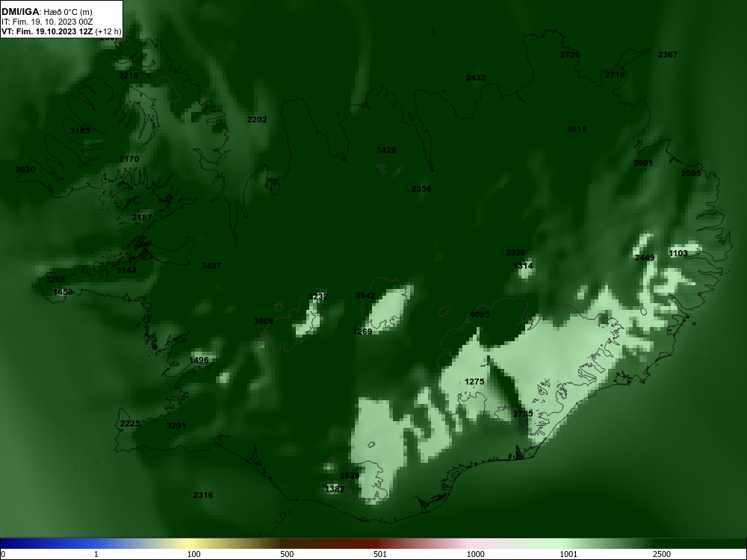
Task: Pick the 2187 value label
Action: pyautogui.click(x=142, y=217)
